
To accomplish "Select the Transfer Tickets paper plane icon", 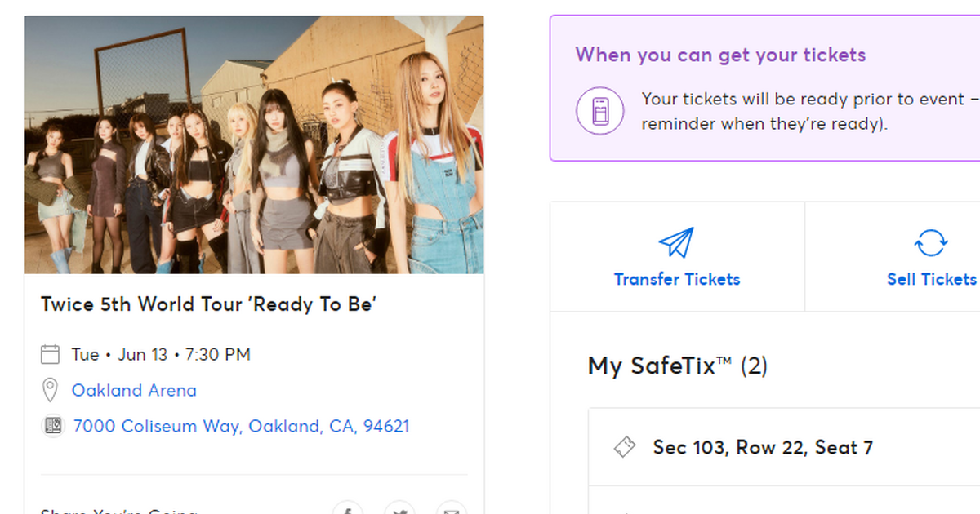I will [x=676, y=241].
